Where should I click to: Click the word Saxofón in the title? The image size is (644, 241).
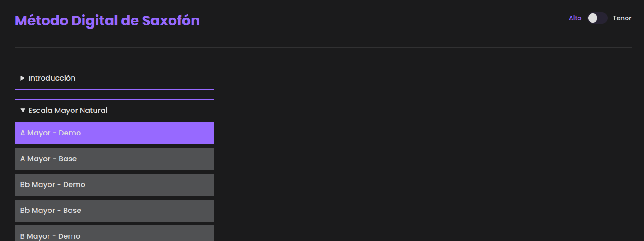point(171,21)
